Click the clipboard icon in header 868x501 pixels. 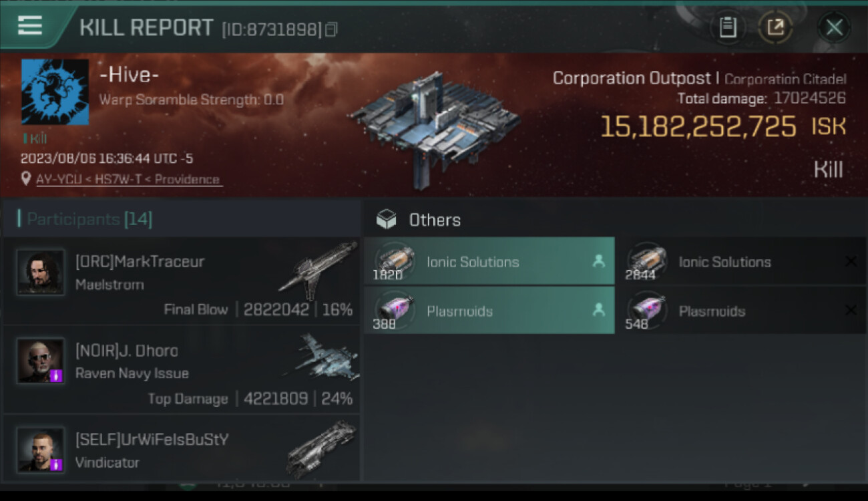click(727, 27)
